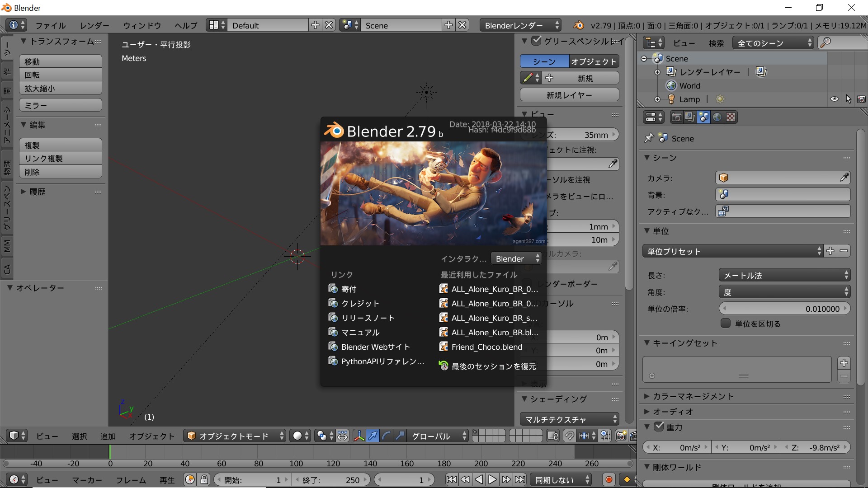Enable the 単位を区切る checkbox

tap(726, 324)
